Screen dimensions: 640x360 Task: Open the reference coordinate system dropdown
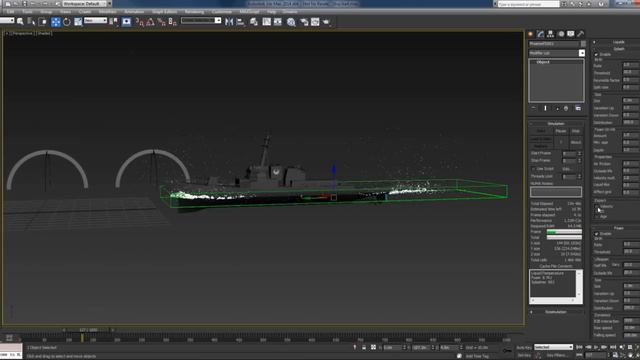point(96,20)
